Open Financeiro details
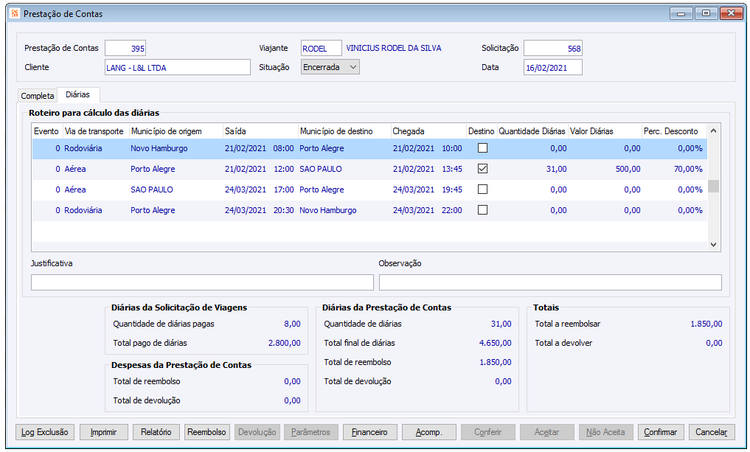This screenshot has width=750, height=452. click(x=370, y=432)
